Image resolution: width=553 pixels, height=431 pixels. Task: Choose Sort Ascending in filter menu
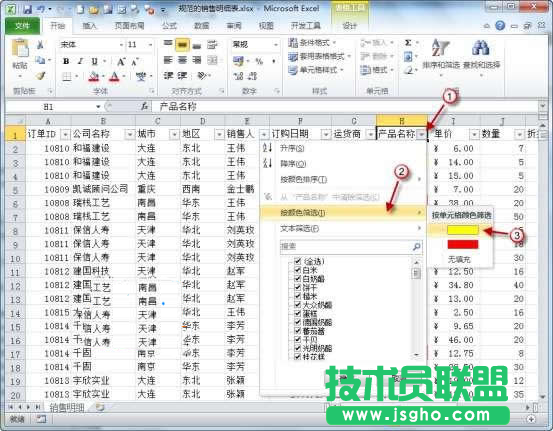[x=343, y=148]
